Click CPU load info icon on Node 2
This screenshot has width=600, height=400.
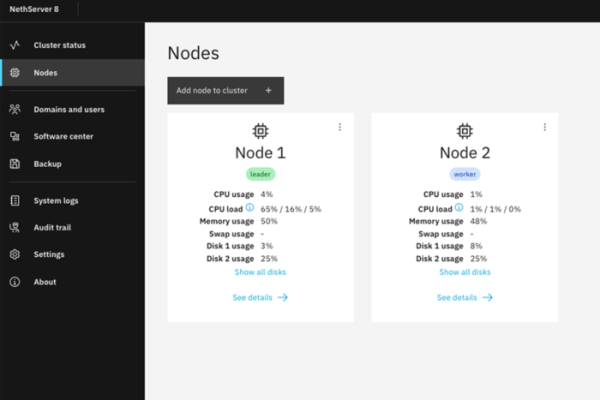point(454,208)
